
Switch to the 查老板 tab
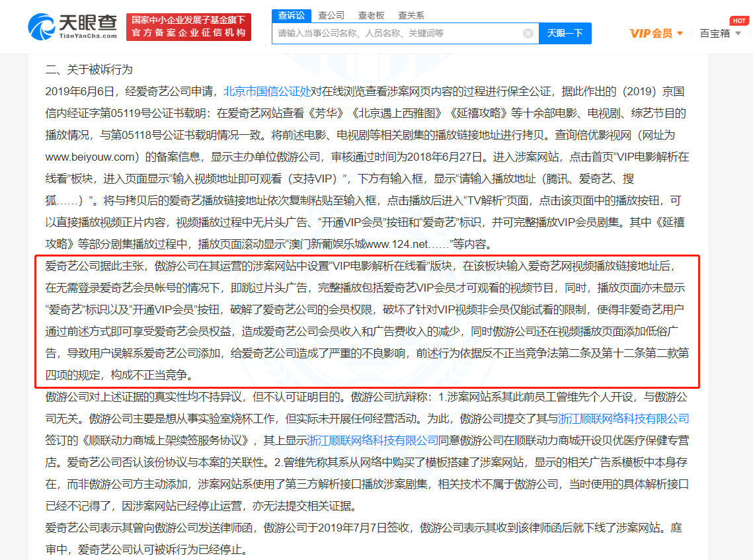point(372,16)
